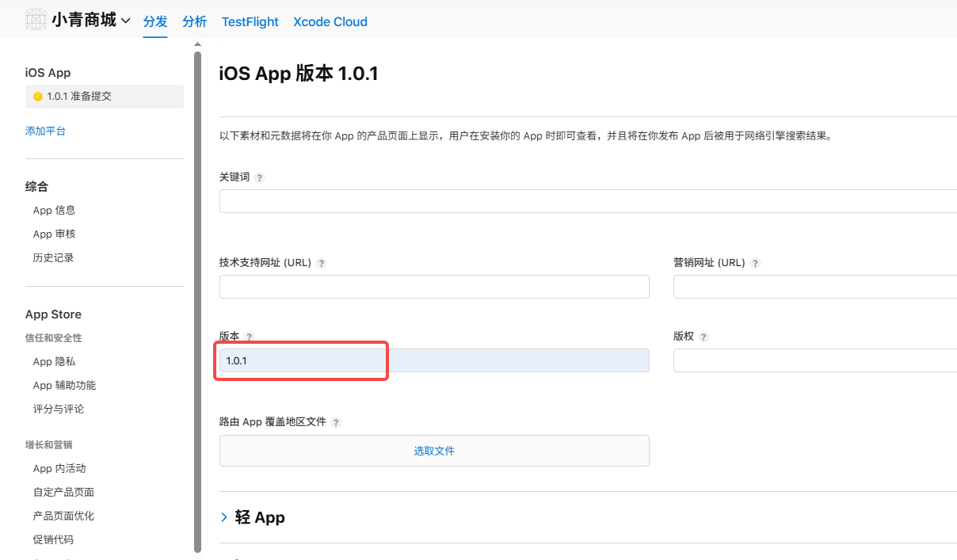Select the 1.0.1 准备提交 version row

[105, 97]
